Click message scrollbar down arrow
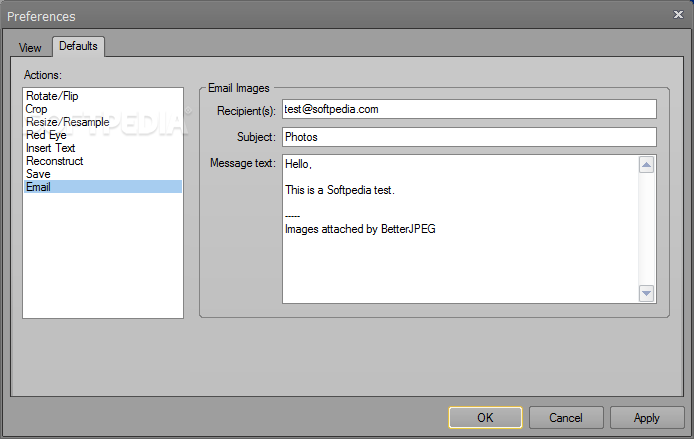This screenshot has width=694, height=439. 647,293
